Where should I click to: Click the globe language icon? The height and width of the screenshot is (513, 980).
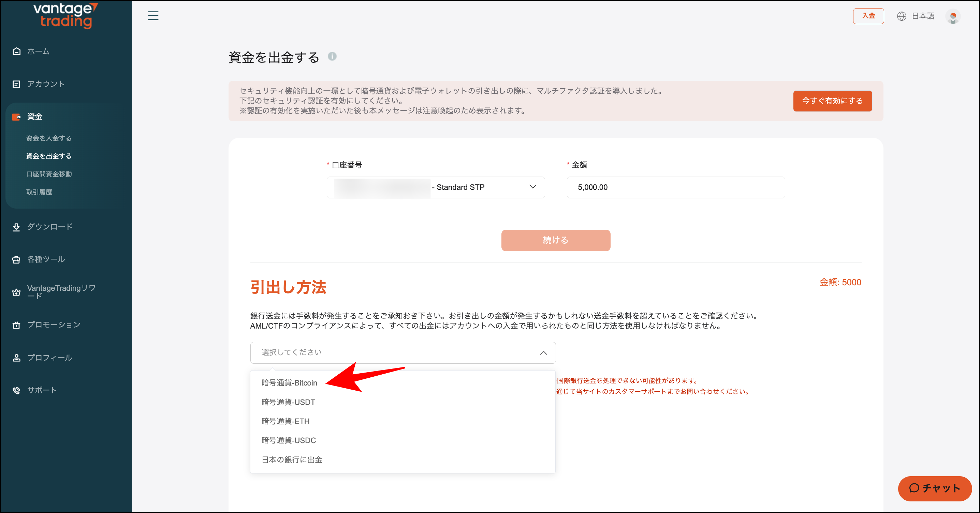tap(901, 16)
